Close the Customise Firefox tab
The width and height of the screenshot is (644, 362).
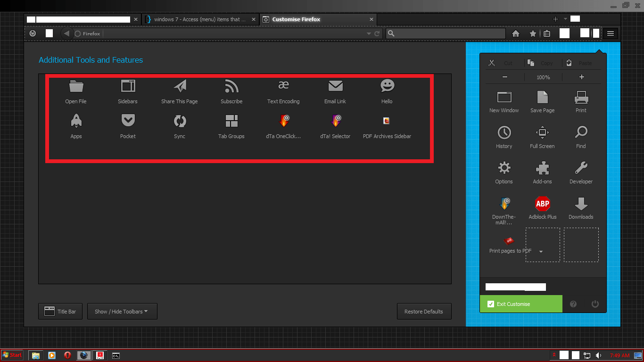pos(372,19)
